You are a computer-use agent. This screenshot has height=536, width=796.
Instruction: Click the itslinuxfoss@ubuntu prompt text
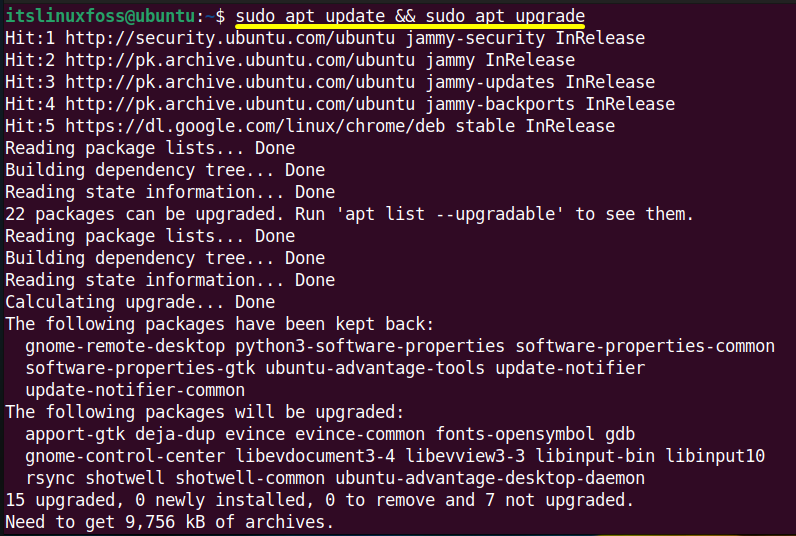101,16
